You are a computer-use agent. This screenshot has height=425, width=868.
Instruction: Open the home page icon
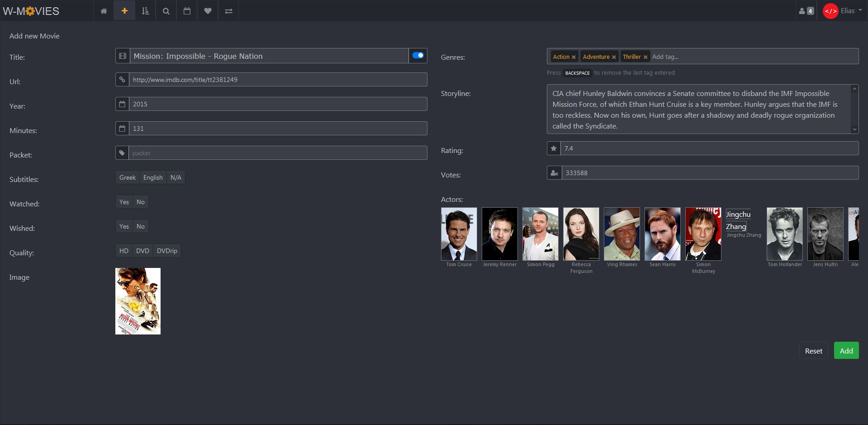(104, 11)
